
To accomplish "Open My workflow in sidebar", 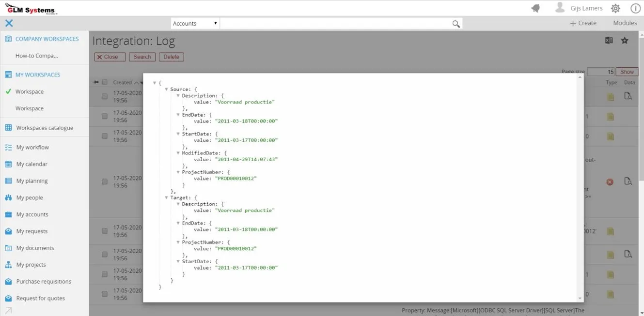I will pyautogui.click(x=32, y=148).
